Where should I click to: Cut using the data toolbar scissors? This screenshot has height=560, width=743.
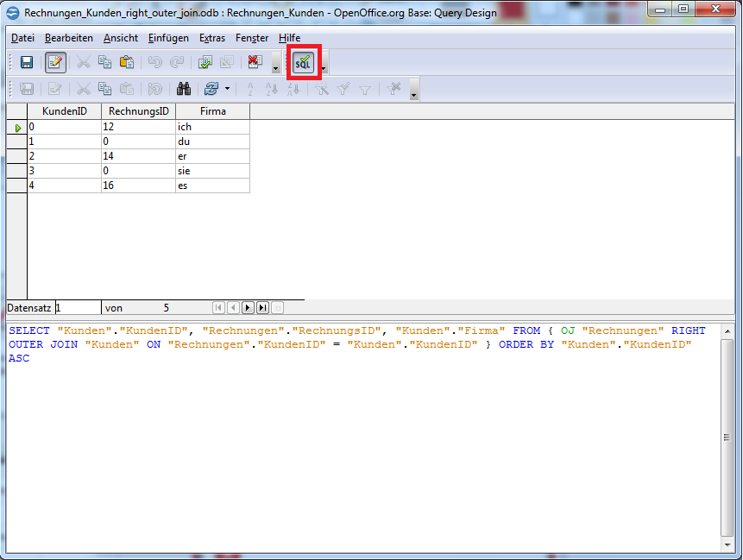coord(84,89)
